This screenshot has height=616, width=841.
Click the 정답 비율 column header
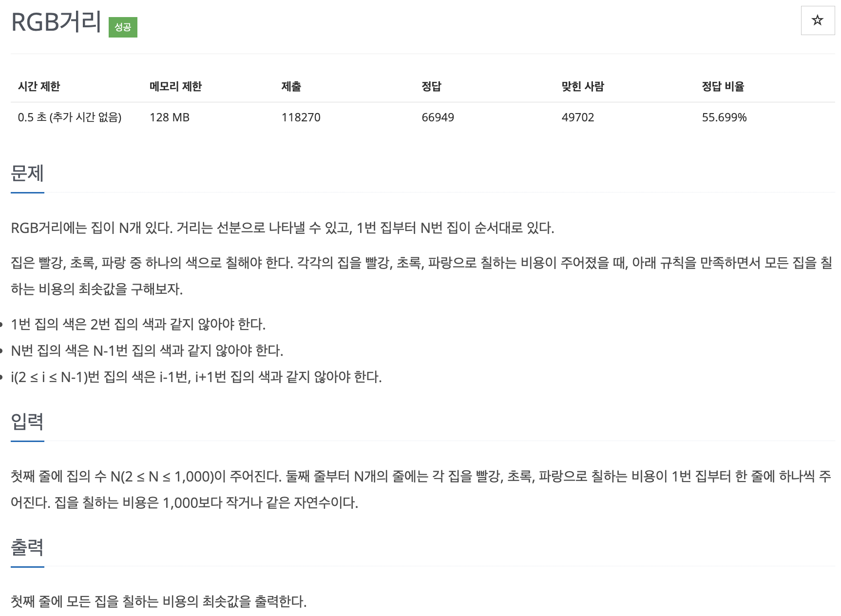[x=723, y=87]
